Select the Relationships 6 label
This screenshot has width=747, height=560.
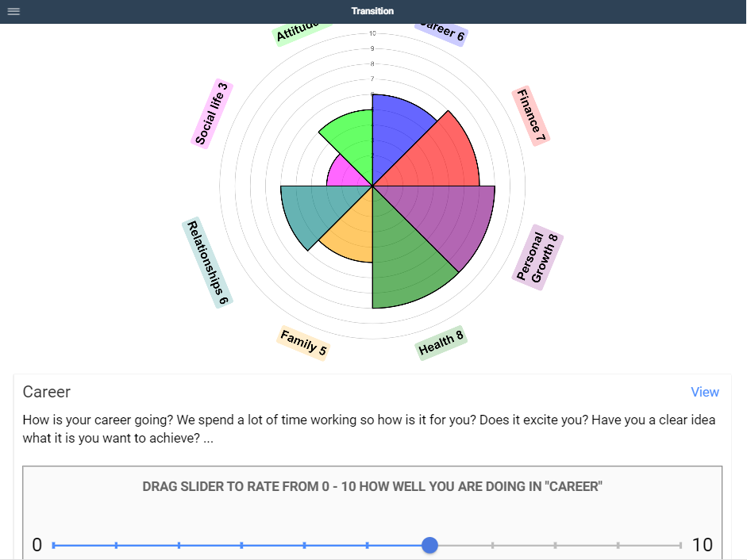(207, 263)
